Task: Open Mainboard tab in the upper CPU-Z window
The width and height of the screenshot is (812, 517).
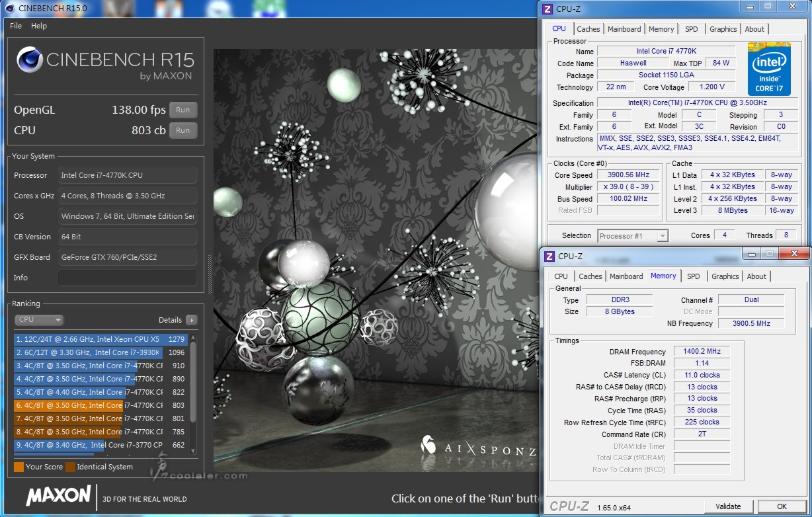Action: coord(624,29)
